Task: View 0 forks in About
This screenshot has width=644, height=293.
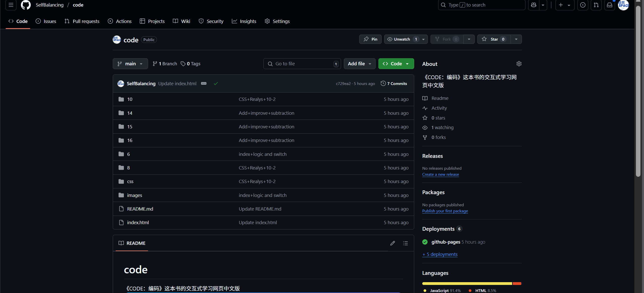Action: tap(434, 137)
